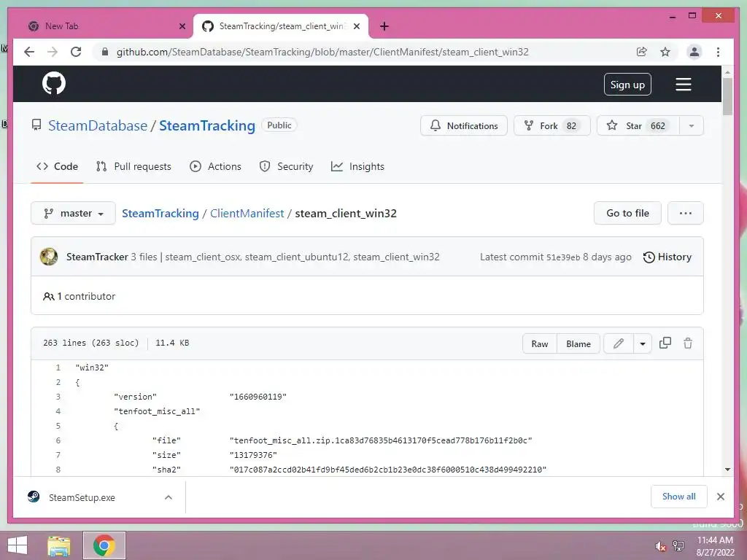Click line number 3 in the file
This screenshot has height=560, width=747.
pyautogui.click(x=58, y=397)
